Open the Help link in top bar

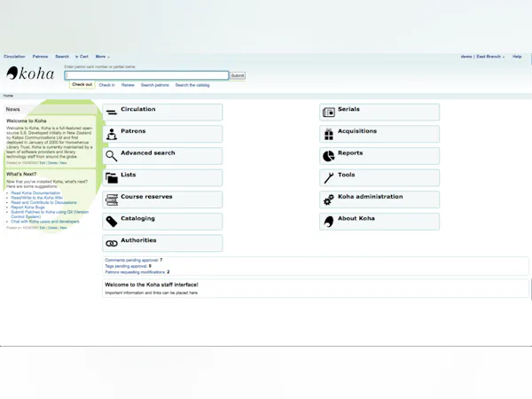point(517,57)
